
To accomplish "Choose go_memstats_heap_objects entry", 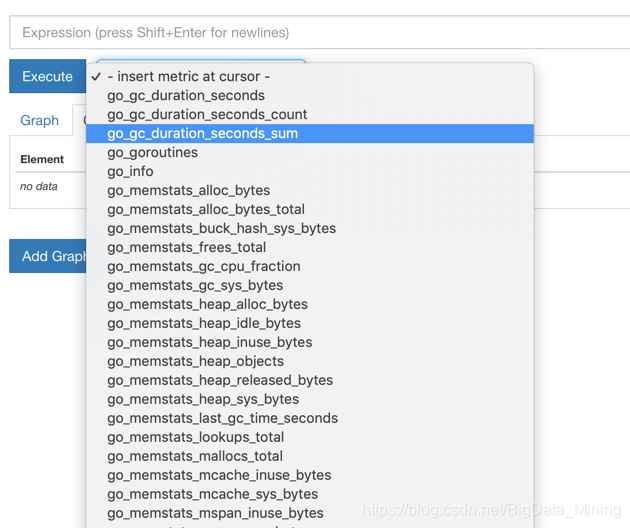I will tap(310, 361).
